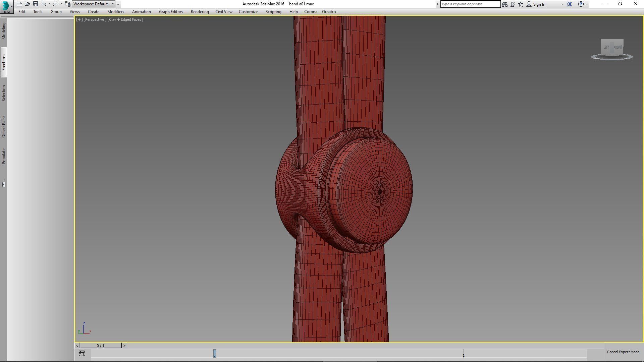Click the ViewCube LEFT face

(606, 48)
